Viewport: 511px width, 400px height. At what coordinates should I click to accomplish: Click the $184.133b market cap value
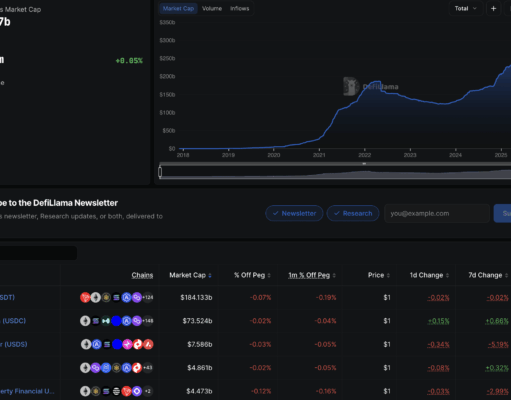[196, 297]
